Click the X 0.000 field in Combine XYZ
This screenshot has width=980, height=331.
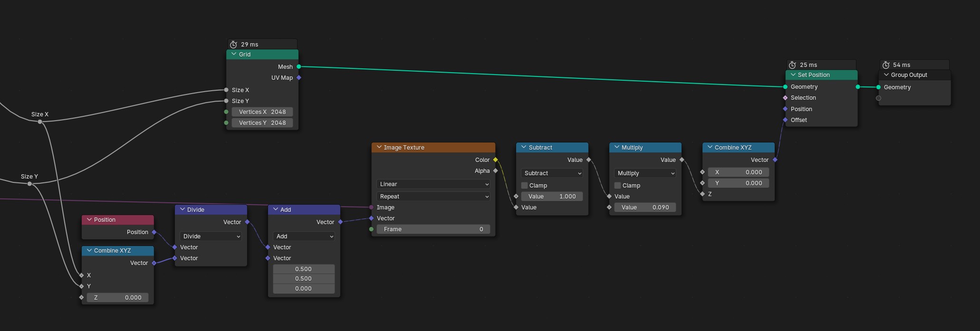click(739, 172)
